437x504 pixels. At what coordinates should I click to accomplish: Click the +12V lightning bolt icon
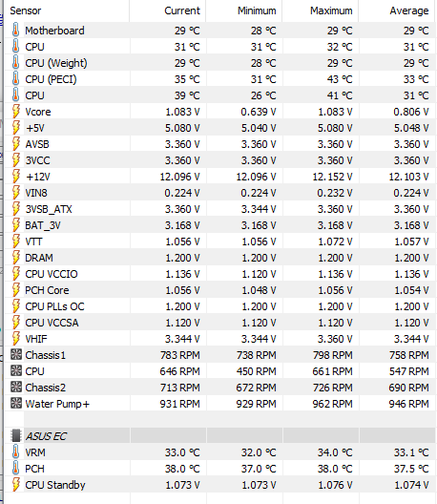(x=16, y=177)
